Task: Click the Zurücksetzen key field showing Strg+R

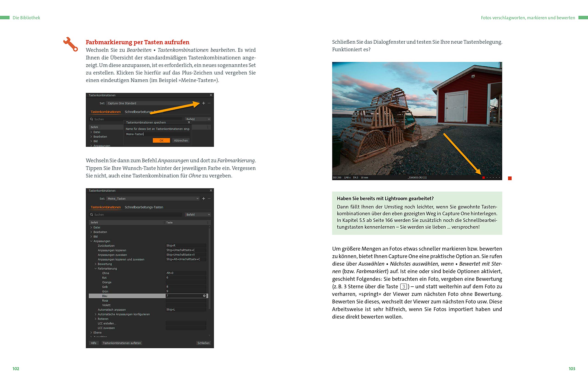Action: point(186,246)
